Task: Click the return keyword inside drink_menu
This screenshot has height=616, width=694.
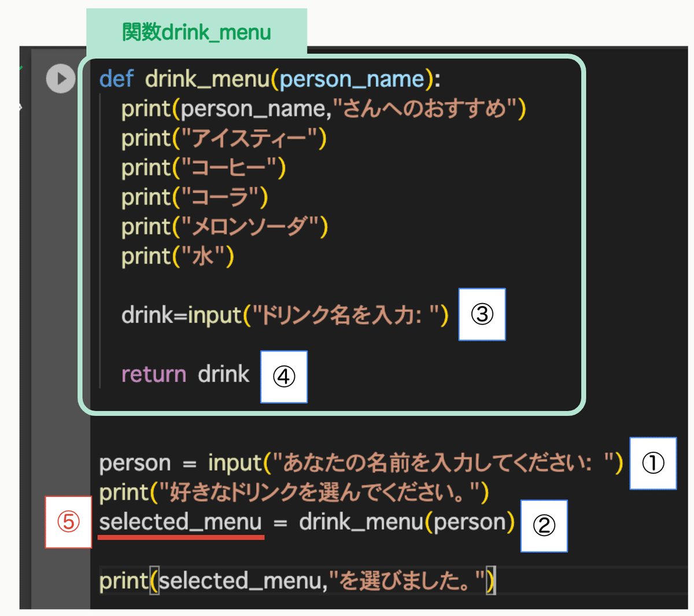Action: coord(153,374)
